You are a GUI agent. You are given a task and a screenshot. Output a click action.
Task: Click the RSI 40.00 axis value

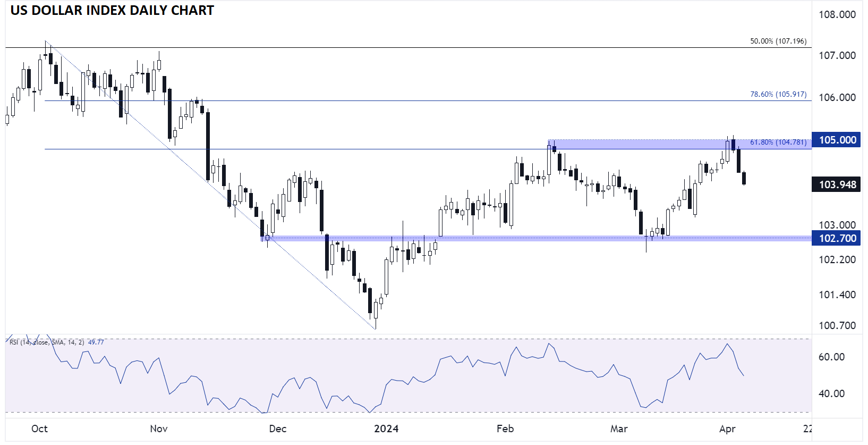tap(831, 393)
